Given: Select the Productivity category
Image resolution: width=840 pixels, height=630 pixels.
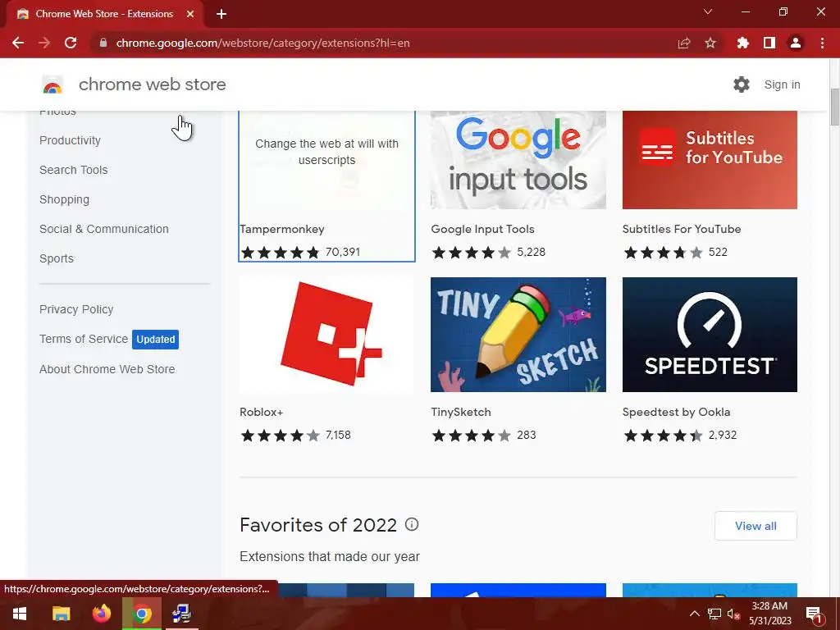Looking at the screenshot, I should point(70,140).
